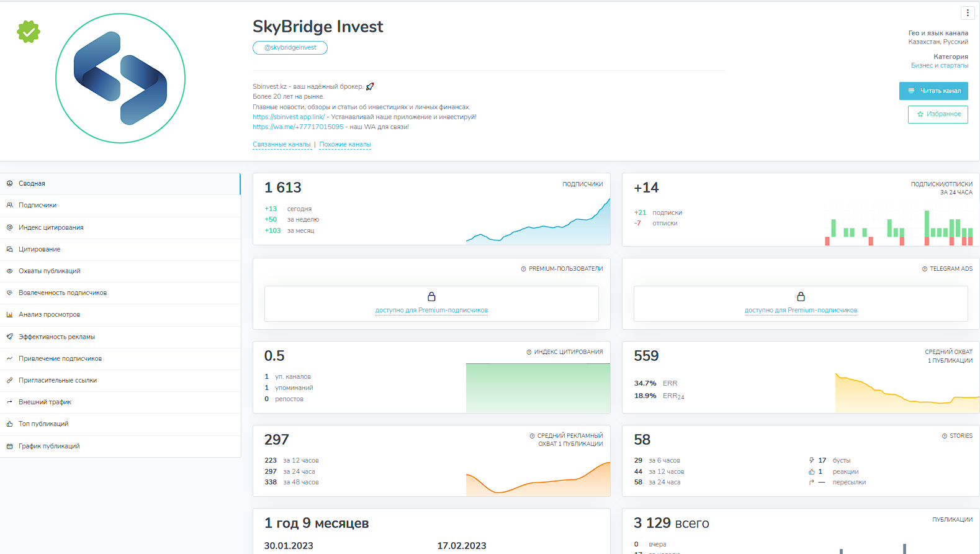980x554 pixels.
Task: Click the list icon in Читать канал button
Action: click(x=911, y=91)
